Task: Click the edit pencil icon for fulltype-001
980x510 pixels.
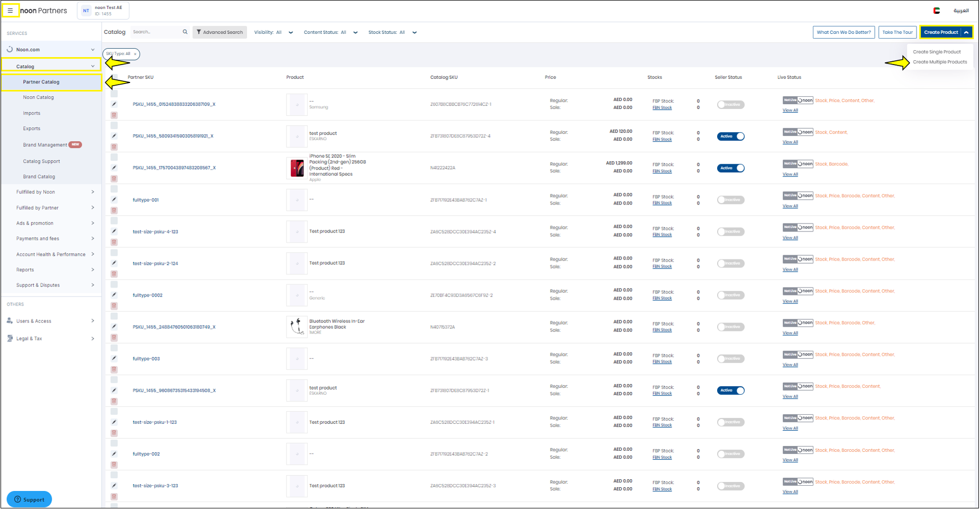Action: (x=114, y=200)
